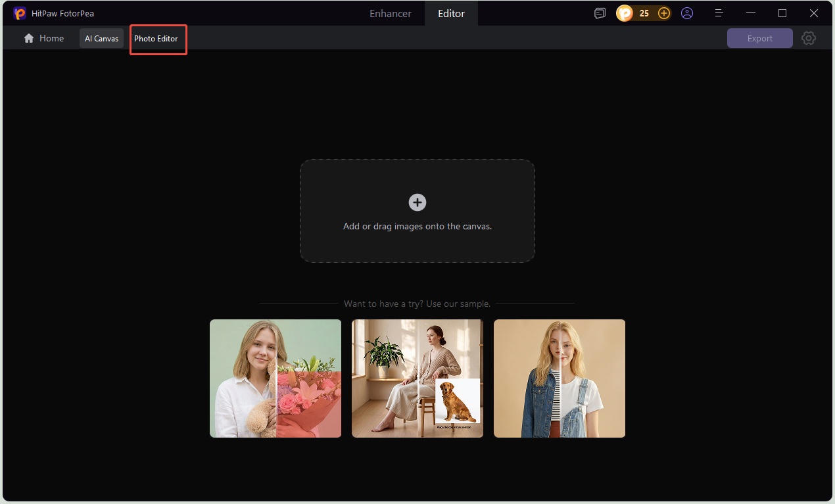This screenshot has height=504, width=835.
Task: Open settings via the gear icon
Action: coord(809,38)
